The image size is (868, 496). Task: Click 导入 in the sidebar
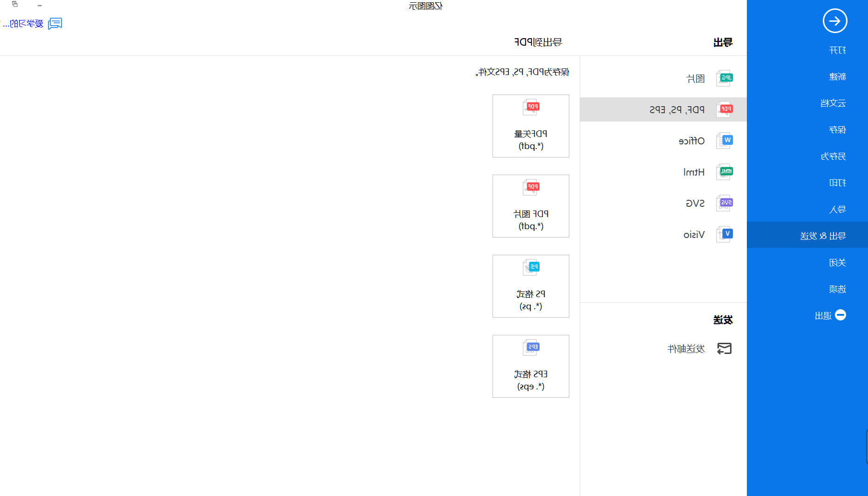tap(837, 210)
